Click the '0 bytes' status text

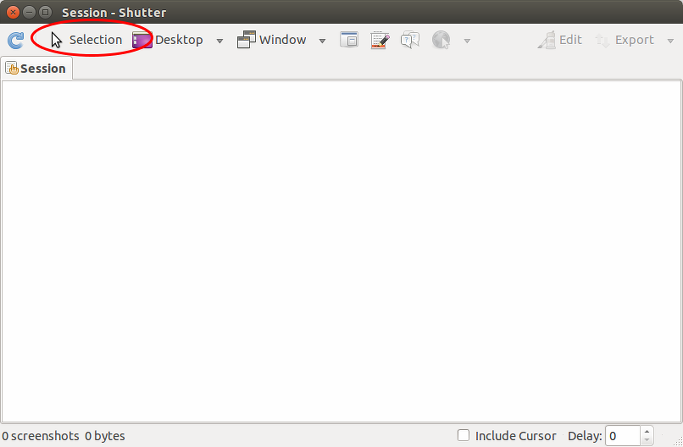tap(105, 436)
